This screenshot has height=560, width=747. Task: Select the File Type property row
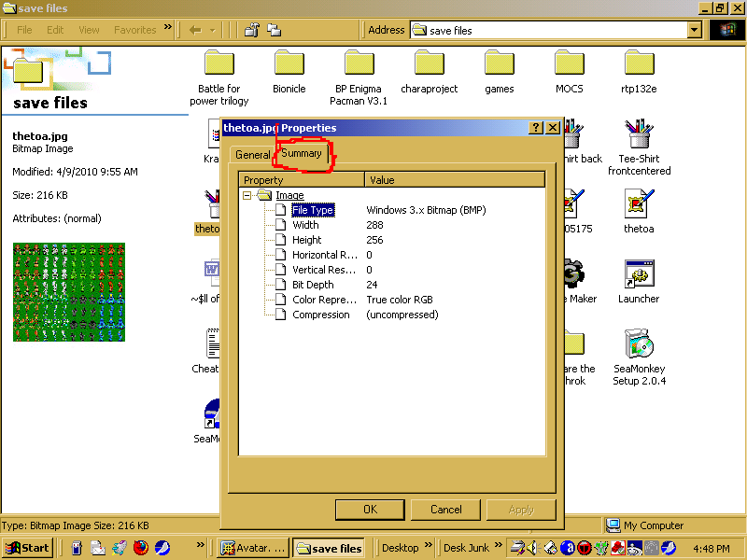pyautogui.click(x=313, y=210)
